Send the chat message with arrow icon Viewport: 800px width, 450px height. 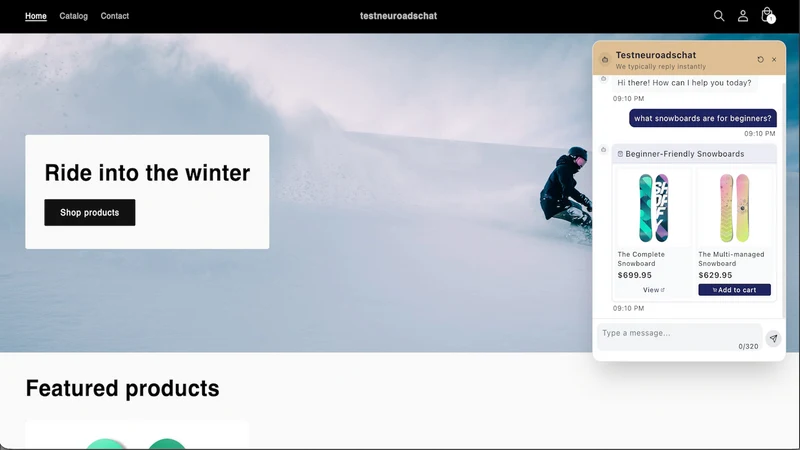(x=773, y=338)
